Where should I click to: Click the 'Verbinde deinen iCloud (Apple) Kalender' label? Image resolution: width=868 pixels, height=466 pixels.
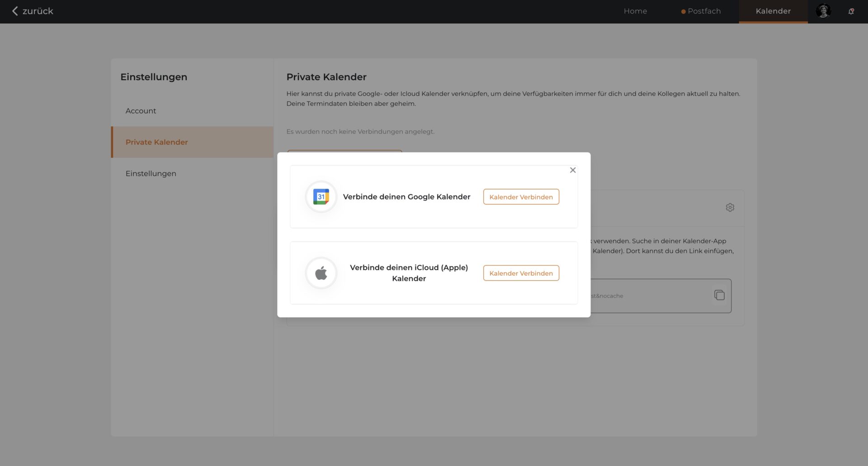409,273
